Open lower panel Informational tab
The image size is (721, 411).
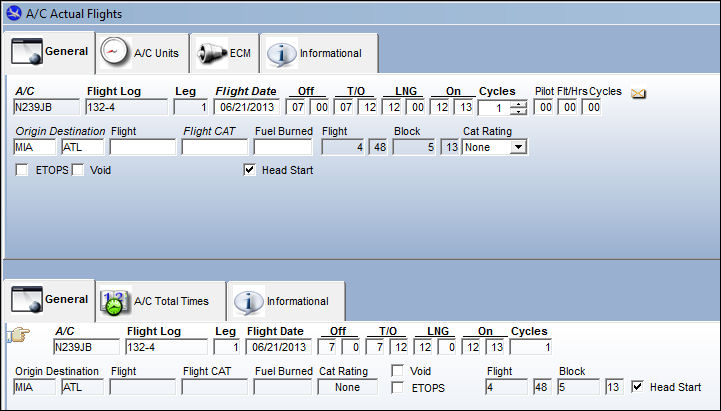tap(286, 301)
